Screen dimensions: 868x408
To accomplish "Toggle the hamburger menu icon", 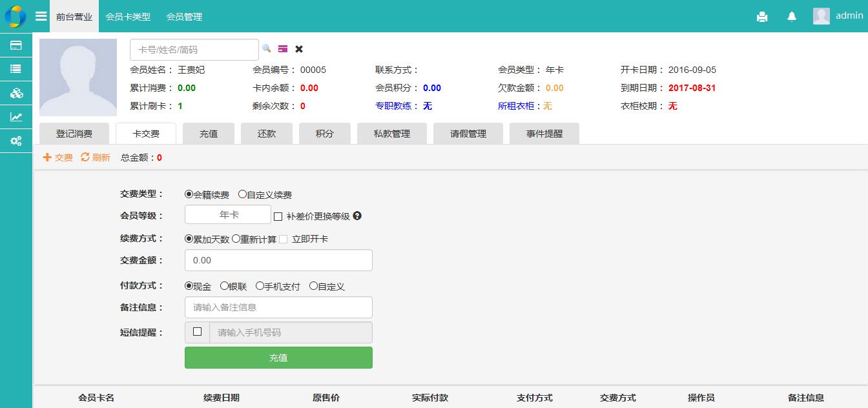I will (41, 16).
